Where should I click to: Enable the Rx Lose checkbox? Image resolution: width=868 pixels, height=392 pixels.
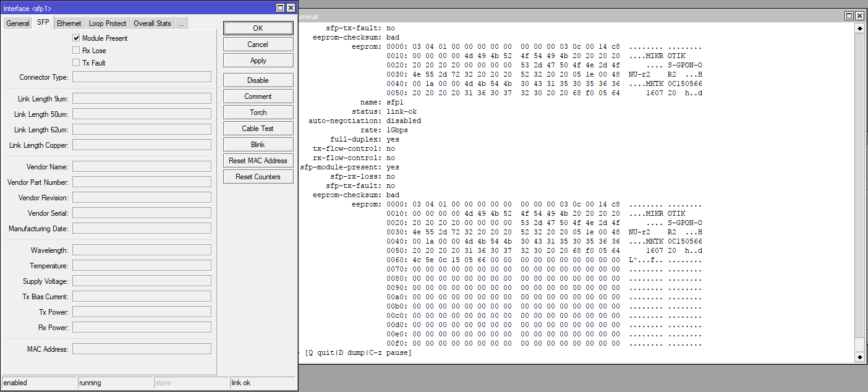pyautogui.click(x=76, y=50)
